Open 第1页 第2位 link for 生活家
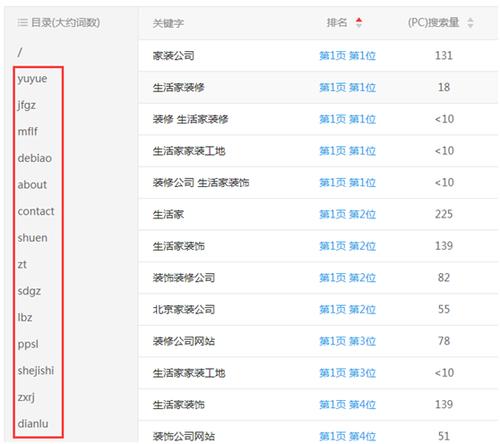Viewport: 500px width, 444px height. (x=347, y=214)
